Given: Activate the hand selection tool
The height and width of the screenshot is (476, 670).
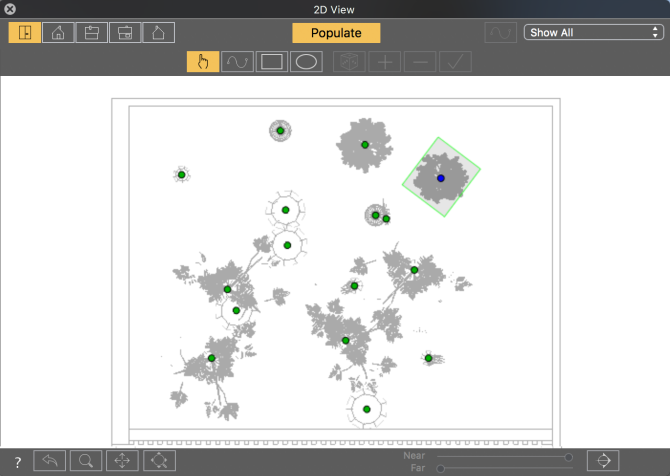Looking at the screenshot, I should [x=203, y=62].
